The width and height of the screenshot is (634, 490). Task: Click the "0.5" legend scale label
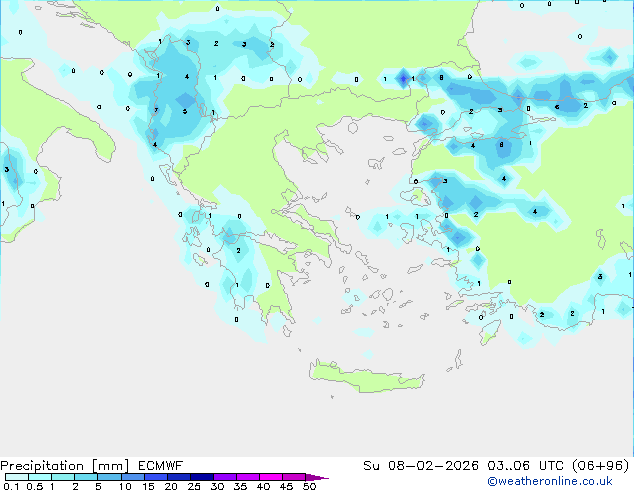(34, 486)
